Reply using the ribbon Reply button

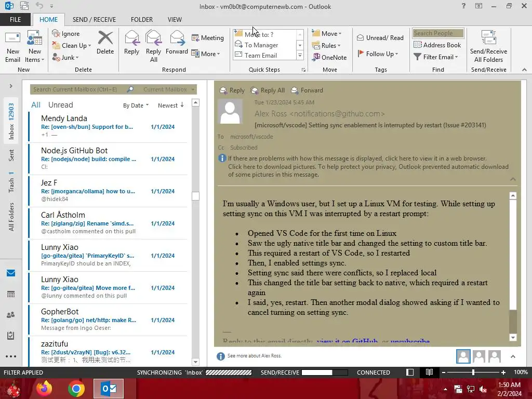tap(131, 43)
